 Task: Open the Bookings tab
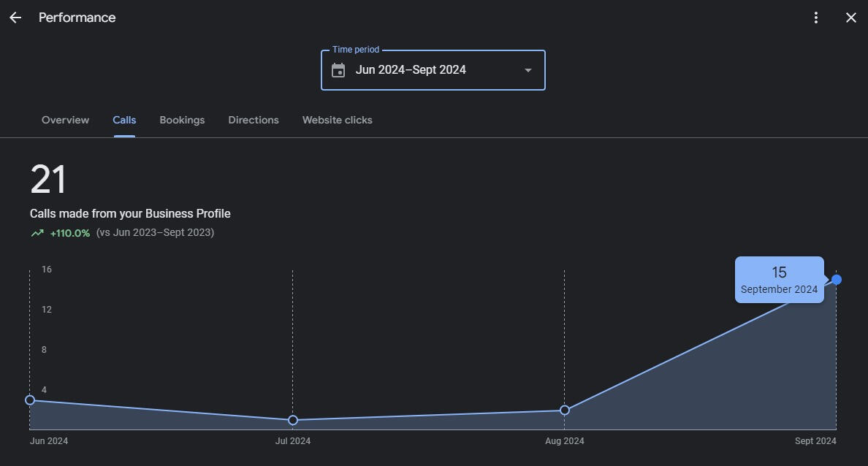182,120
